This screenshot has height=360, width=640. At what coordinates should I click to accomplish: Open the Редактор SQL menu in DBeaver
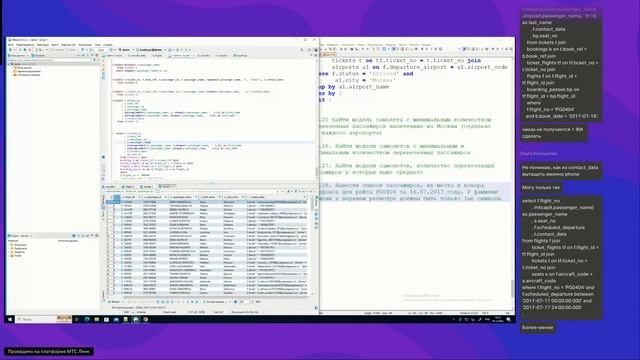(68, 44)
